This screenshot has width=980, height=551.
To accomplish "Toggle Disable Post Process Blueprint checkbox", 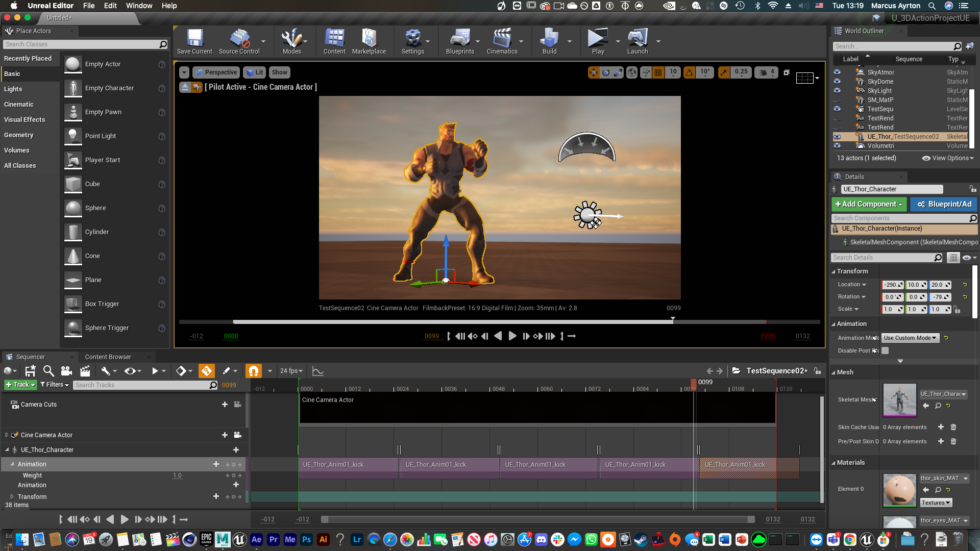I will (885, 350).
